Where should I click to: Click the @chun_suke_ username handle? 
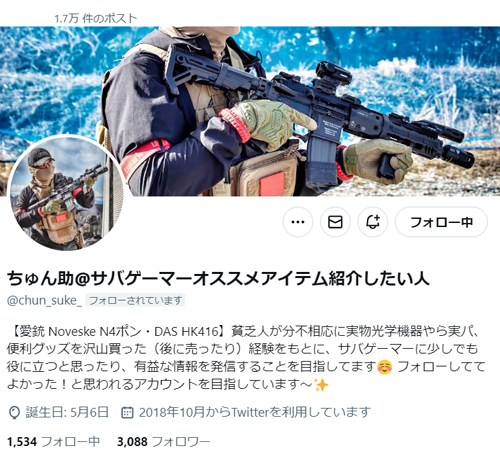coord(44,300)
